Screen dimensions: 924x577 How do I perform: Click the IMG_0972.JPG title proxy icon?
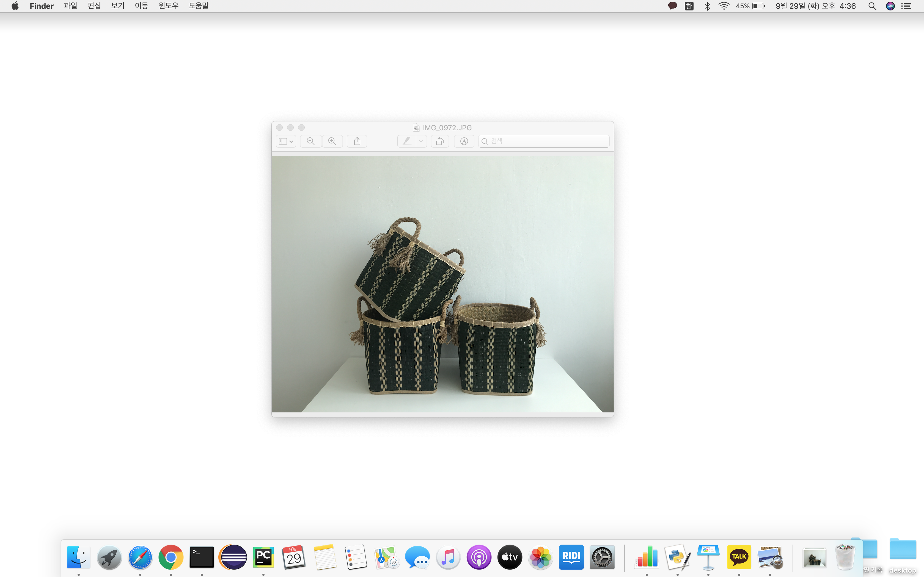click(x=416, y=128)
